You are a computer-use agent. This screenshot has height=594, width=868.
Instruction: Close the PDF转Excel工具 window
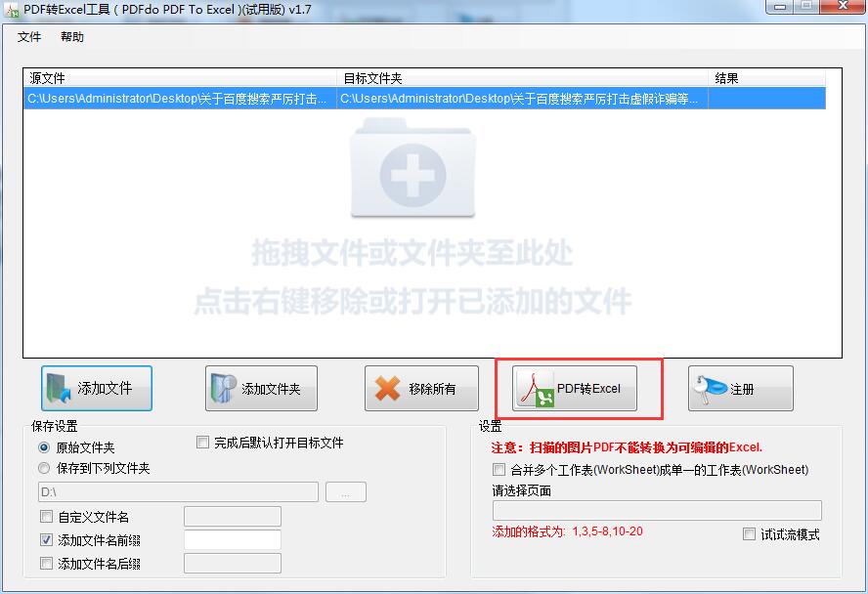click(843, 7)
